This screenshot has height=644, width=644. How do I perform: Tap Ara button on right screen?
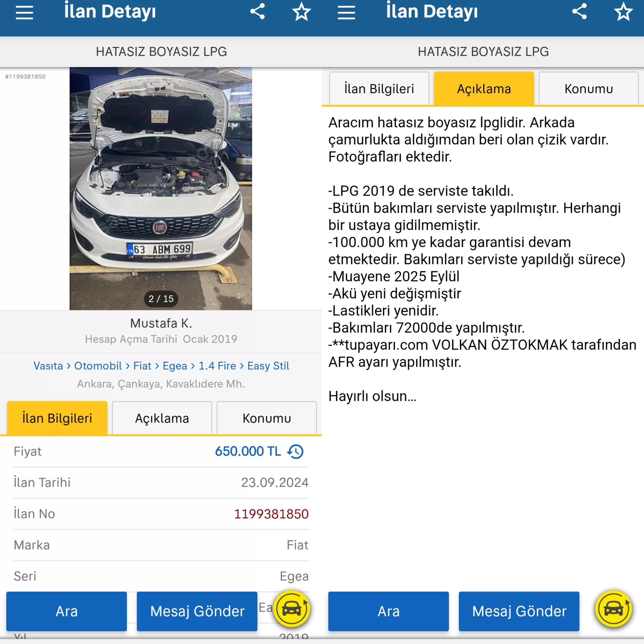point(389,611)
